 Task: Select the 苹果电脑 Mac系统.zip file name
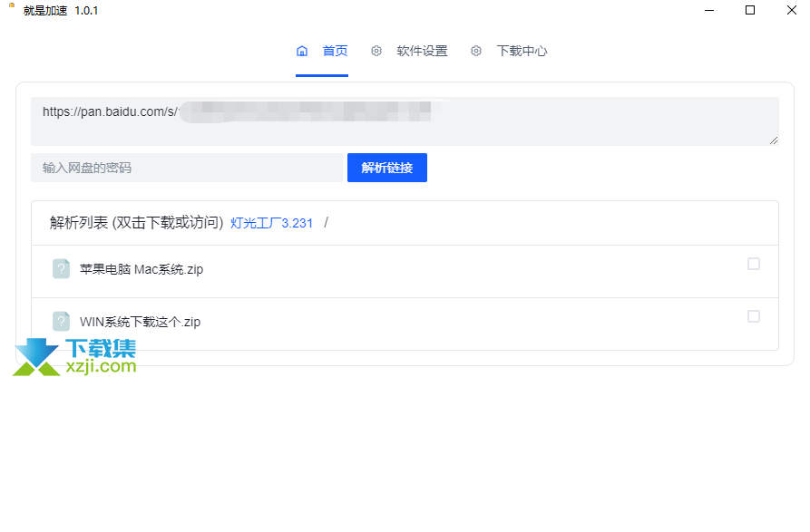coord(141,269)
